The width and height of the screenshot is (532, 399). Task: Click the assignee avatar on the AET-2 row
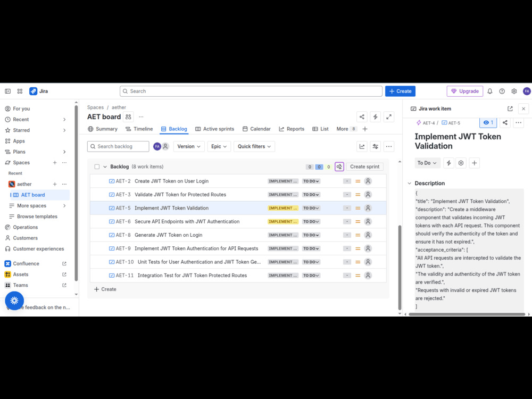pos(368,181)
